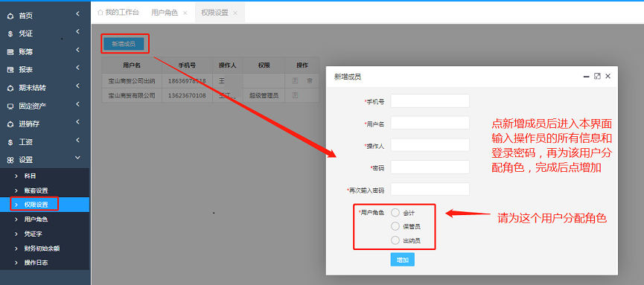
Task: Click the 手机号 column header
Action: [187, 65]
